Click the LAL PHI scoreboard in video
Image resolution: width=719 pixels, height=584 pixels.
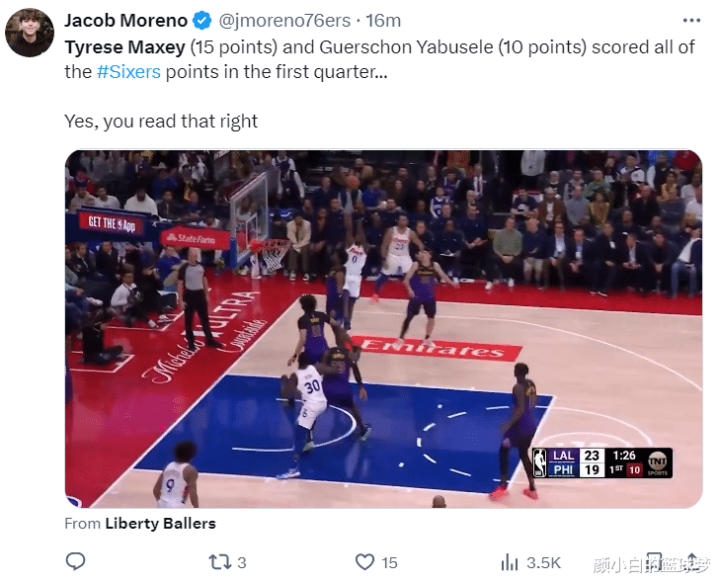(x=602, y=463)
